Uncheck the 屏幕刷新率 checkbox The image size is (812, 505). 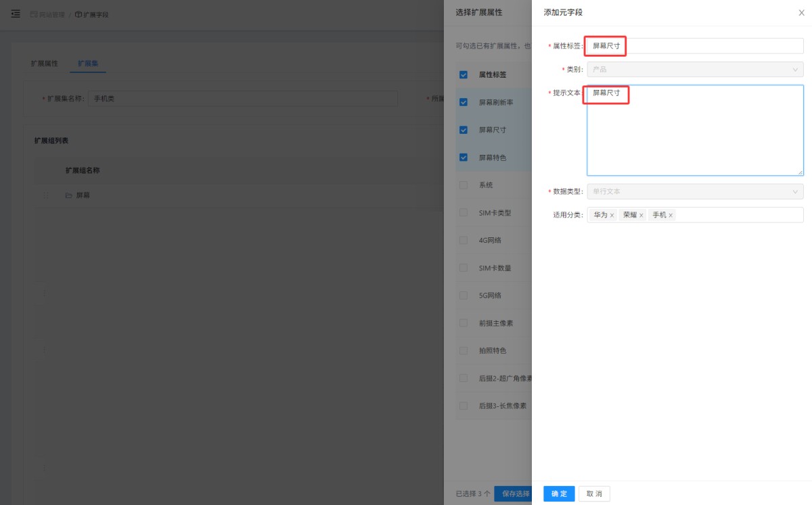point(464,102)
